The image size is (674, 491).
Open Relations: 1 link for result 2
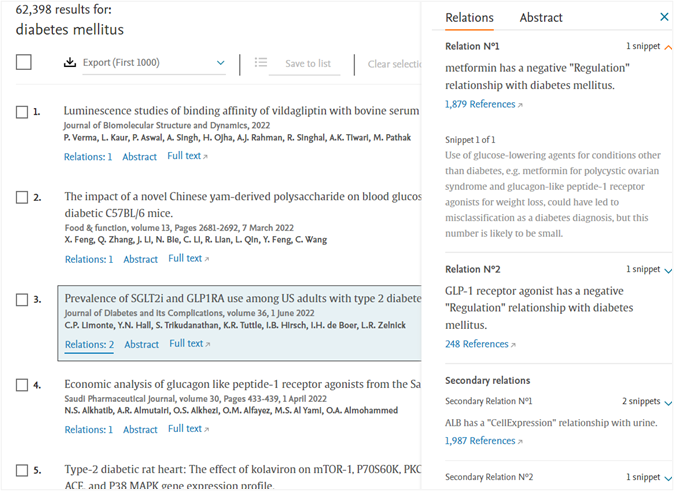89,259
